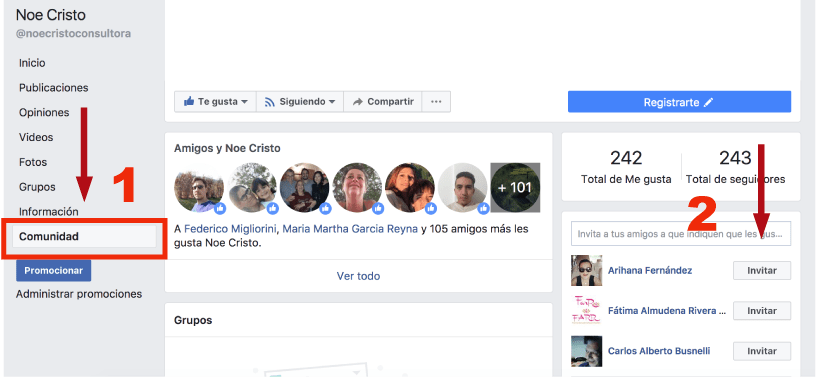The image size is (819, 377).
Task: Open Maria Martha Garcia Reyna's profile
Action: click(350, 229)
